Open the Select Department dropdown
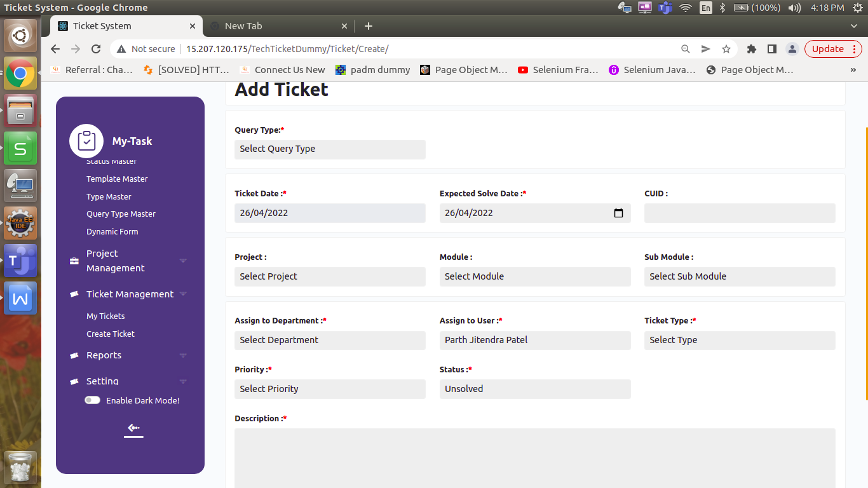The width and height of the screenshot is (868, 488). click(x=330, y=340)
